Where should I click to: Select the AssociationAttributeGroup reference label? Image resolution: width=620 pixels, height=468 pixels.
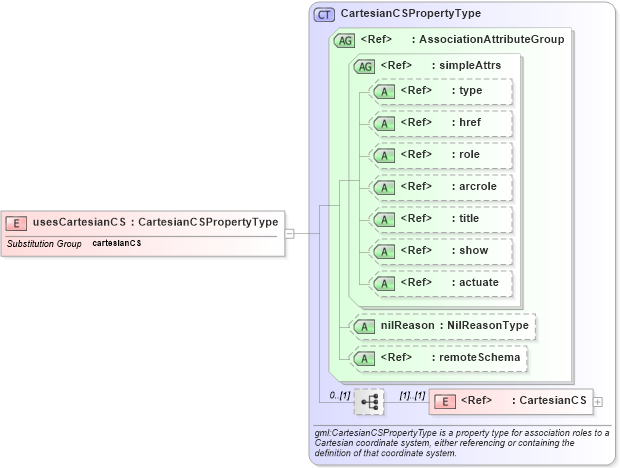click(462, 39)
